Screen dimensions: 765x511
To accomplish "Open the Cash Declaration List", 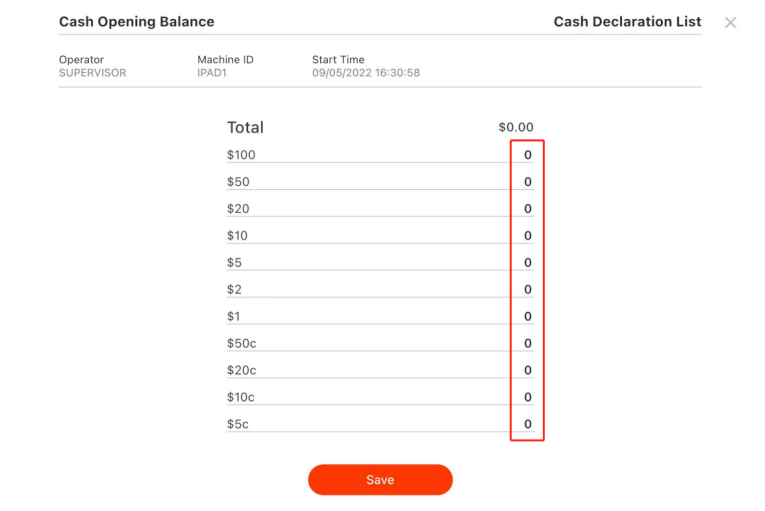I will [627, 22].
